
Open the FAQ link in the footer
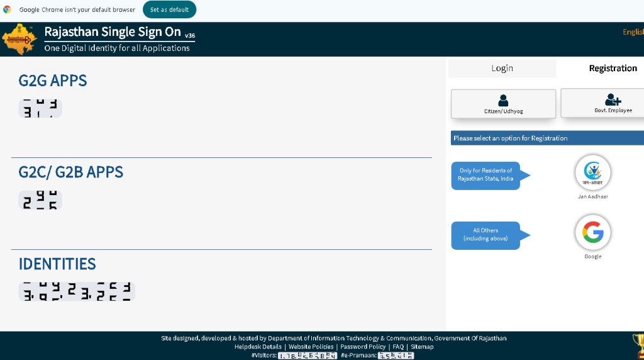[398, 347]
